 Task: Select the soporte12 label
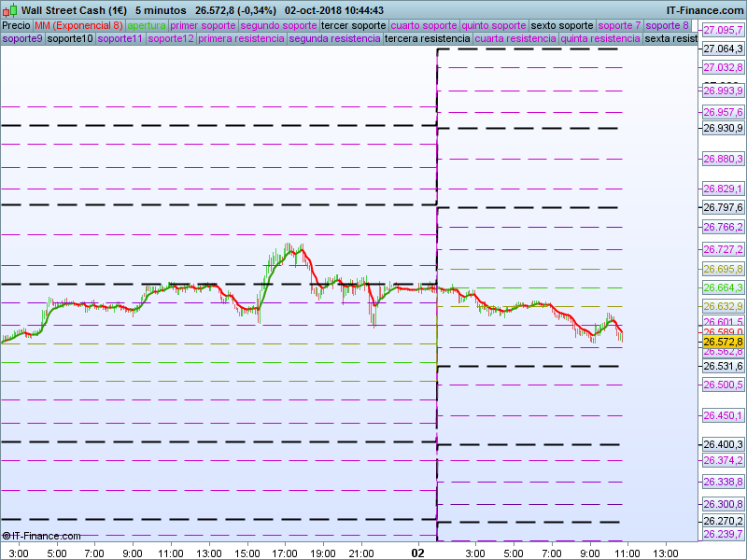[171, 38]
